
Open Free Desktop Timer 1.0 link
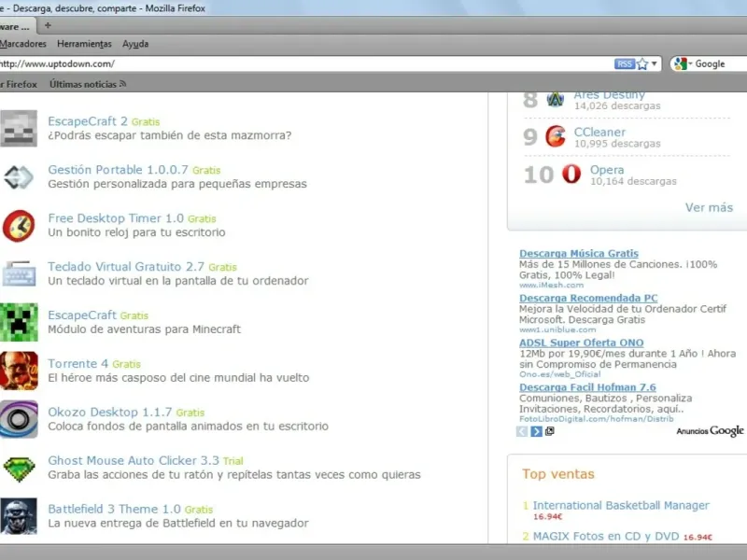point(116,218)
